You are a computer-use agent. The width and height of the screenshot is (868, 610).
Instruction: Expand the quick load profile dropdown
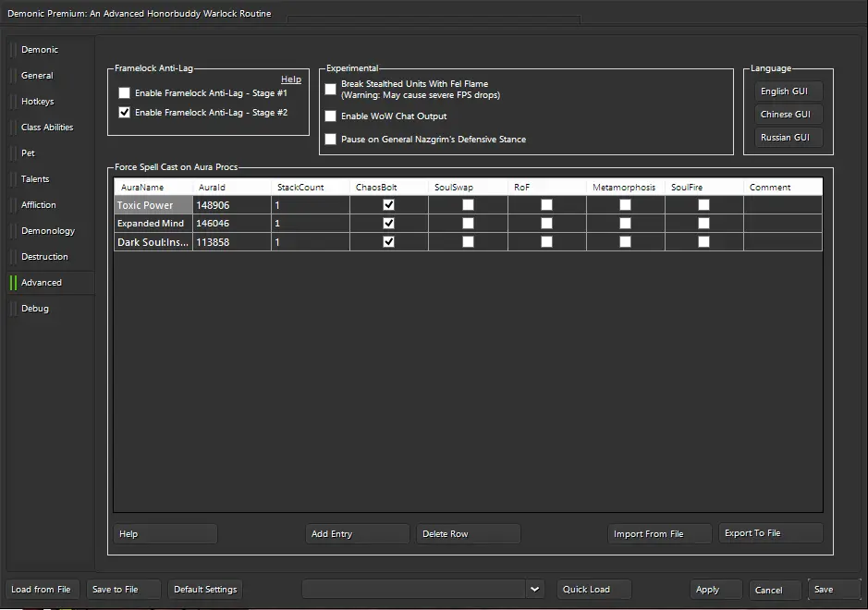click(x=534, y=590)
